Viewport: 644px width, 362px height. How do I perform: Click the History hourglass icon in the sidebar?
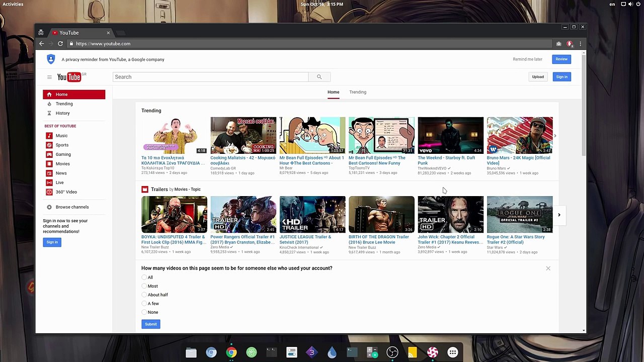point(49,113)
